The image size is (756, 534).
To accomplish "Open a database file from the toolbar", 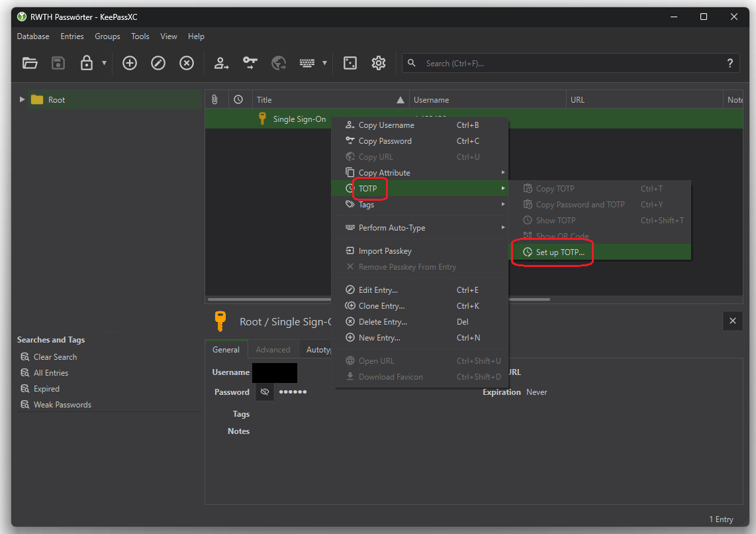I will click(30, 63).
